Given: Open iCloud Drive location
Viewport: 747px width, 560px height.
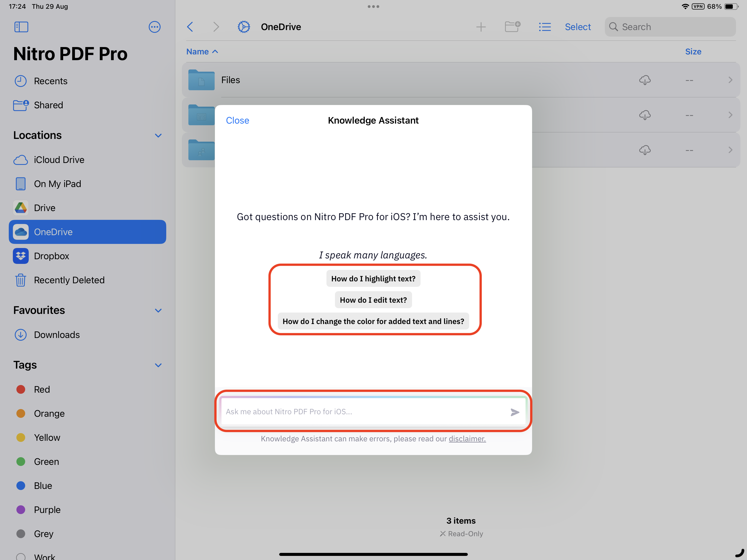Looking at the screenshot, I should tap(59, 160).
